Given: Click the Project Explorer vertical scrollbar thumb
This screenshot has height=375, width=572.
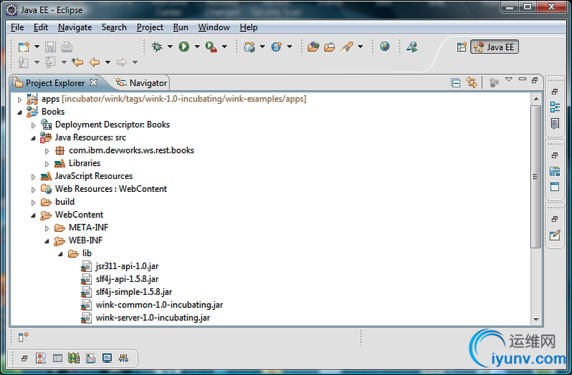Looking at the screenshot, I should coord(536,177).
